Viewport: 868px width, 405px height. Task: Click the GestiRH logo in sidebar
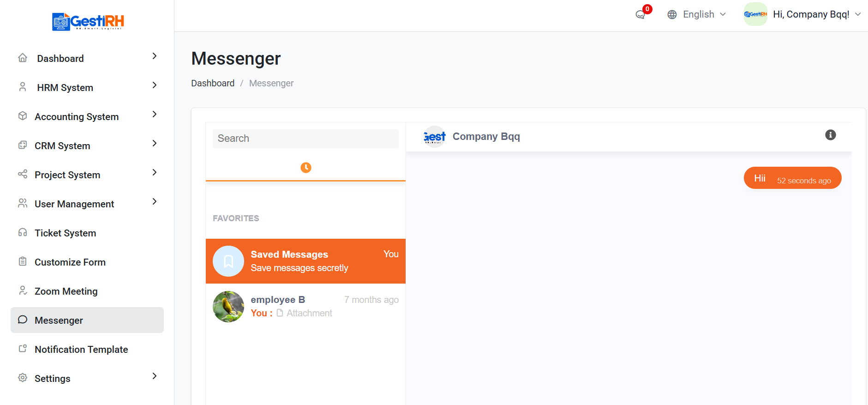coord(88,22)
